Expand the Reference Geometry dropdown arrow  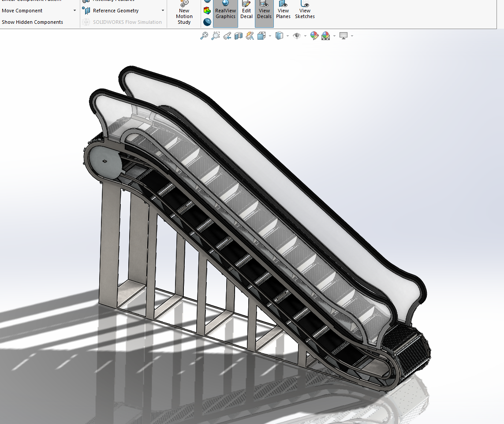coord(163,11)
